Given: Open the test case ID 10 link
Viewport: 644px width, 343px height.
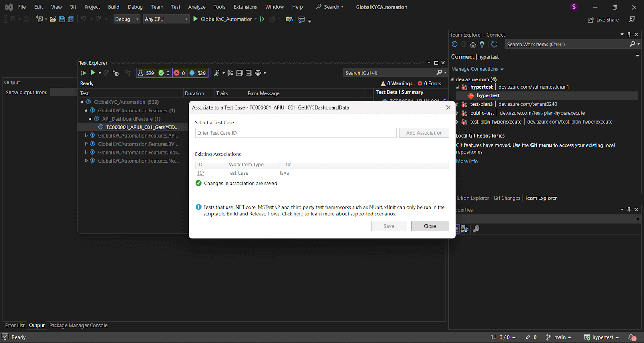Looking at the screenshot, I should [200, 173].
